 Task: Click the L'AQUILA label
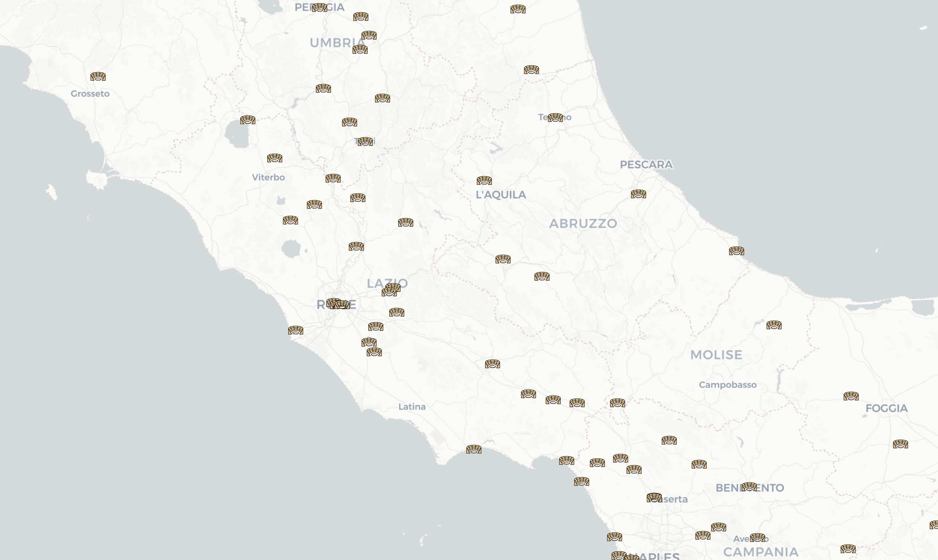501,195
